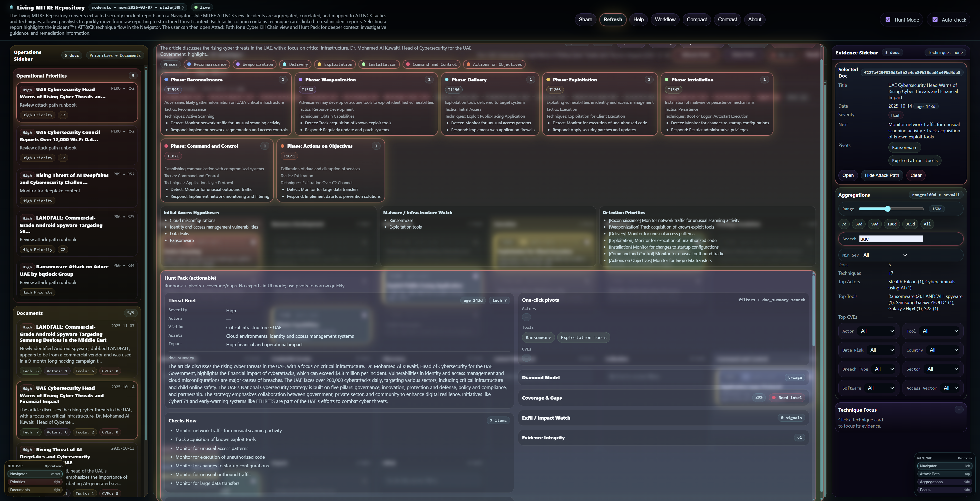This screenshot has height=501, width=980.
Task: Select the Weaponization phase filter
Action: click(254, 64)
